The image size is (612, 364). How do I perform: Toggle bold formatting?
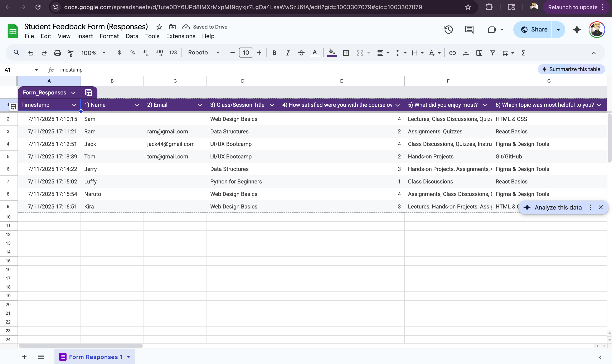pyautogui.click(x=274, y=53)
